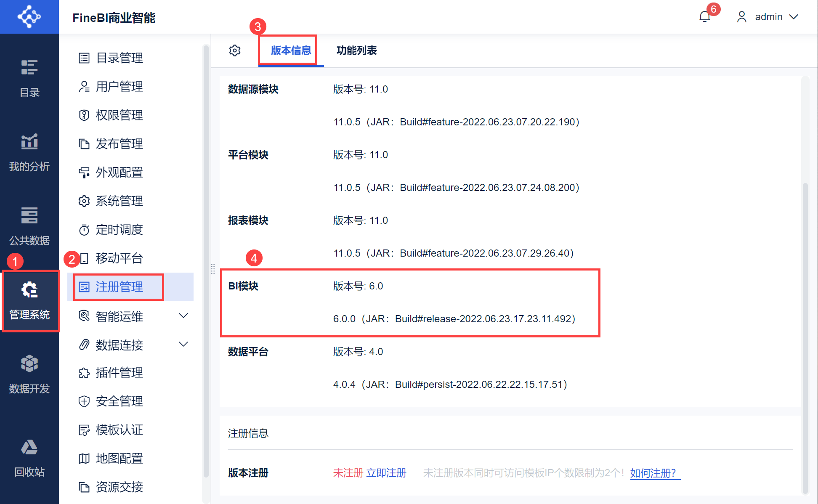Screen dimensions: 818x504
Task: Open the admin user dropdown
Action: pos(768,17)
